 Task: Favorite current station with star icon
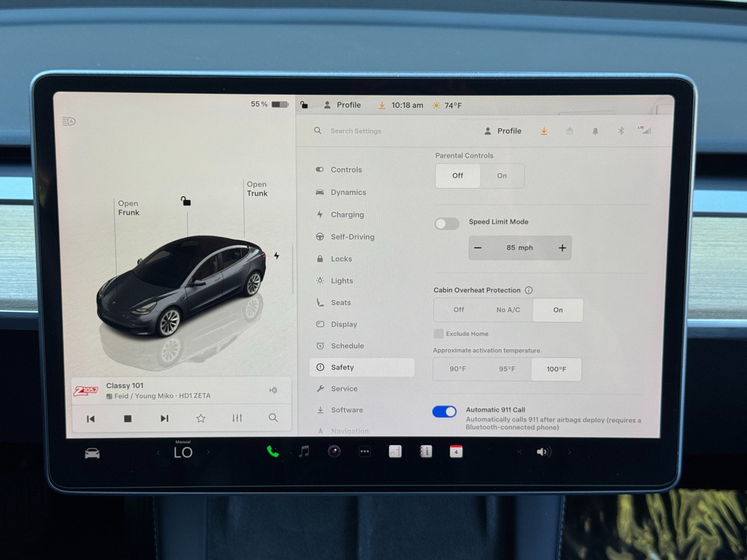(201, 418)
